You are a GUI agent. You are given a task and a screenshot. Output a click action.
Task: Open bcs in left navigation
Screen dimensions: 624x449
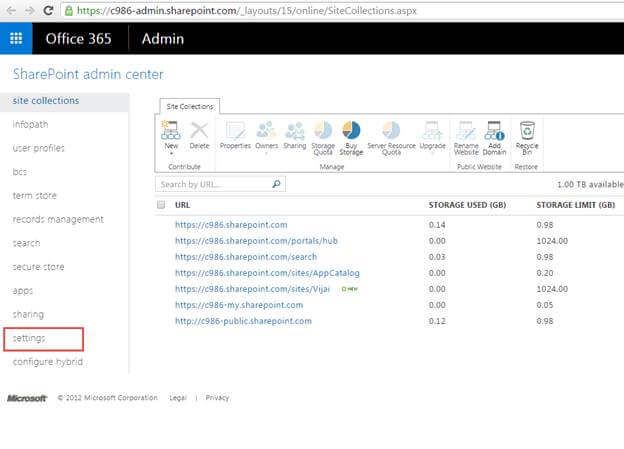pos(20,172)
